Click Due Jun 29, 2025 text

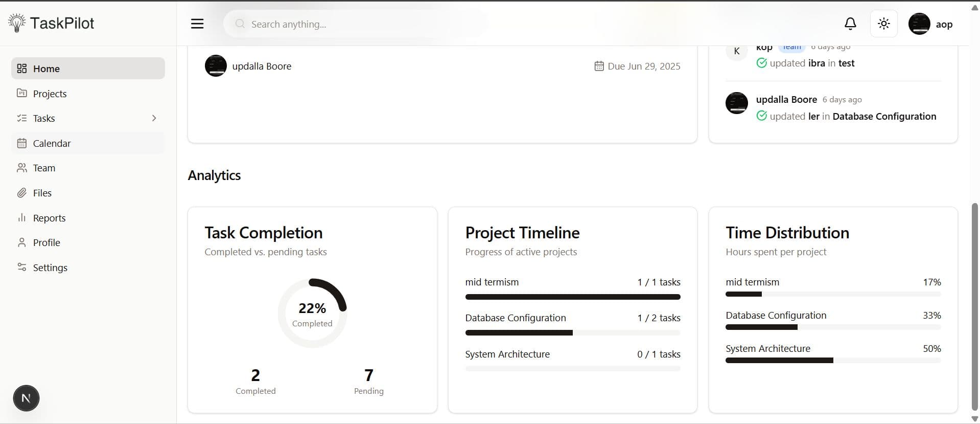click(644, 66)
